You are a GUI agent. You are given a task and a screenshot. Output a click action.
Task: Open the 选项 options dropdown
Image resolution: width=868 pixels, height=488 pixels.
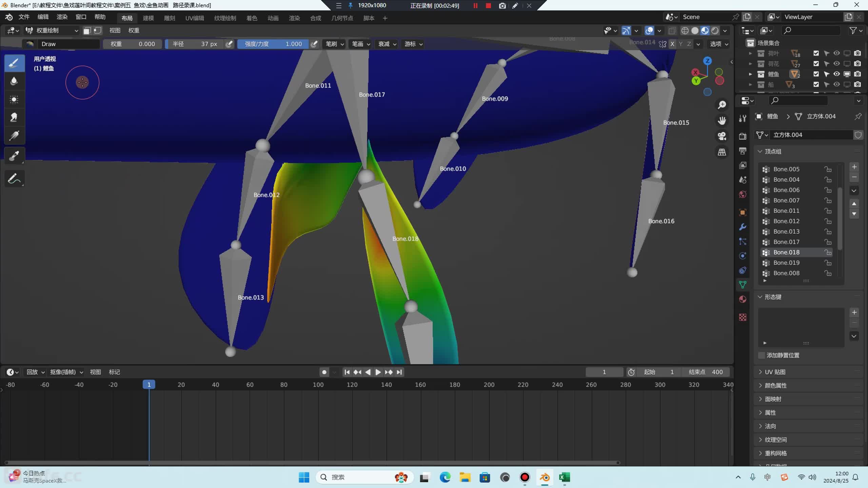[719, 44]
